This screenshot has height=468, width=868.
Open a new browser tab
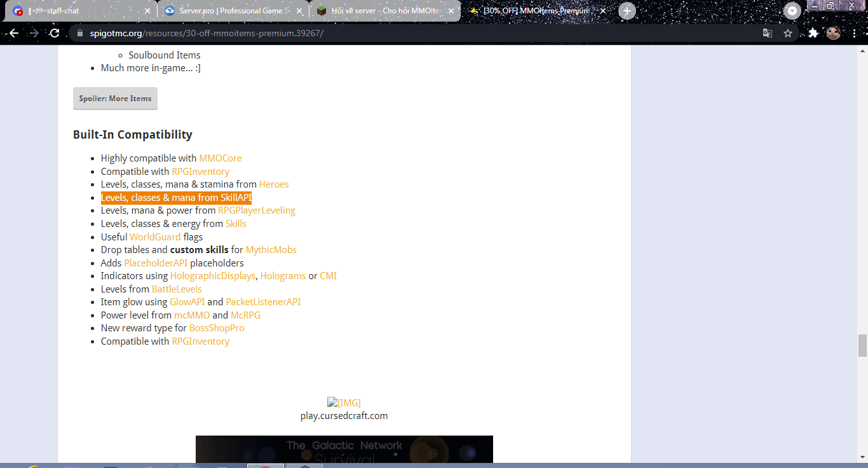tap(627, 11)
